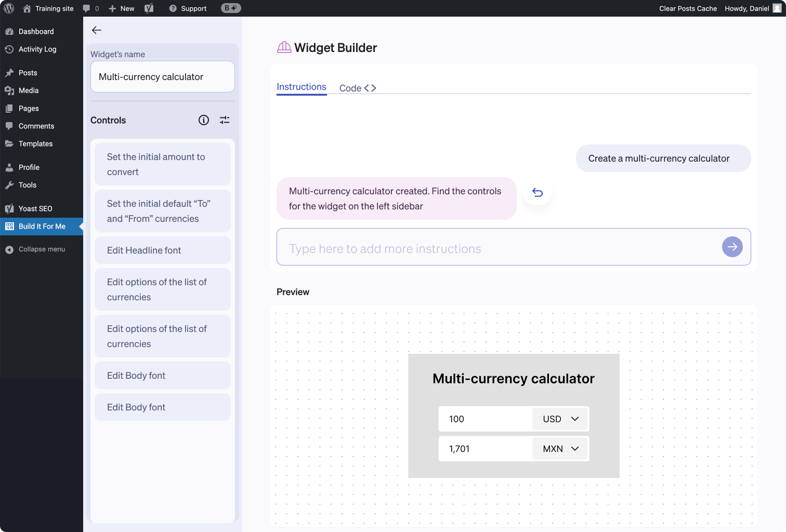Send instructions with the arrow button
Screen dimensions: 786x532
tap(732, 247)
